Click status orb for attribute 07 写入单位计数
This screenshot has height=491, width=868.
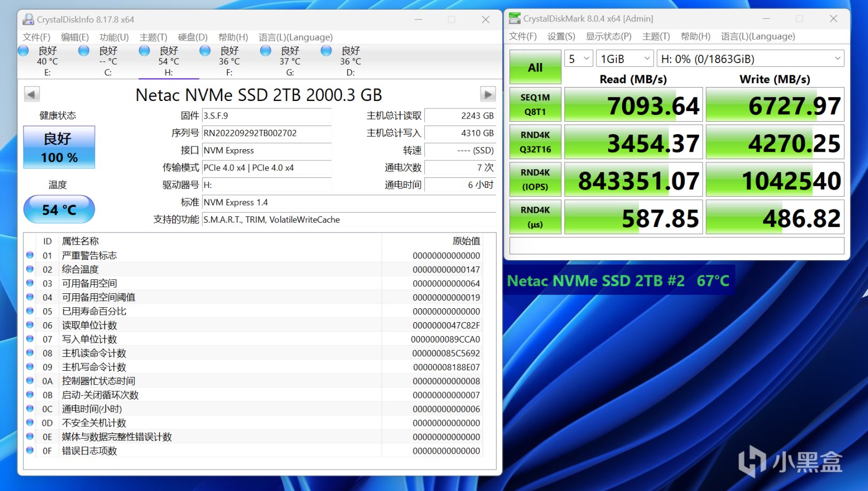[x=30, y=339]
